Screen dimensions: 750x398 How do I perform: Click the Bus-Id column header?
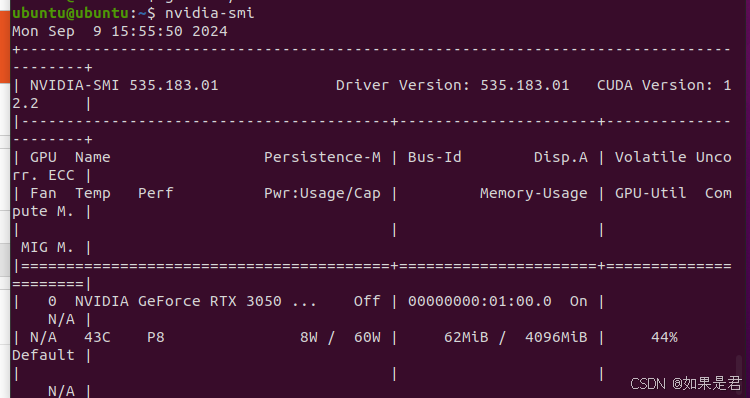click(x=435, y=157)
